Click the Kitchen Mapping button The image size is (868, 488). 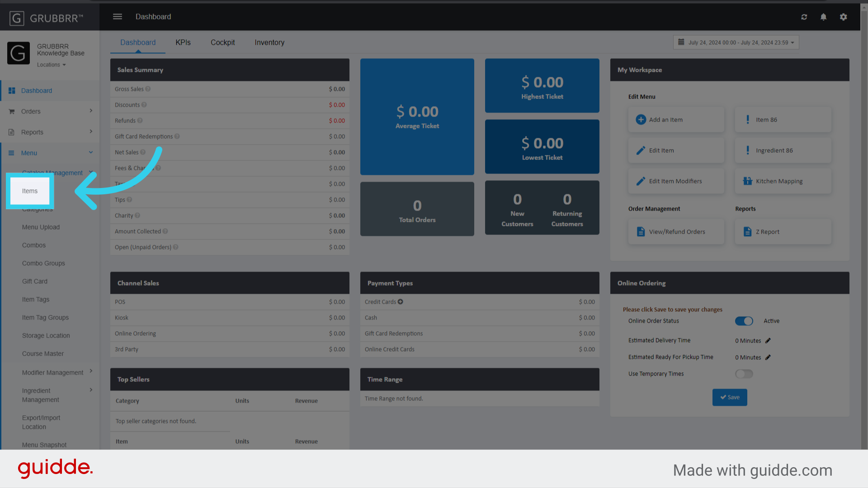pos(783,181)
